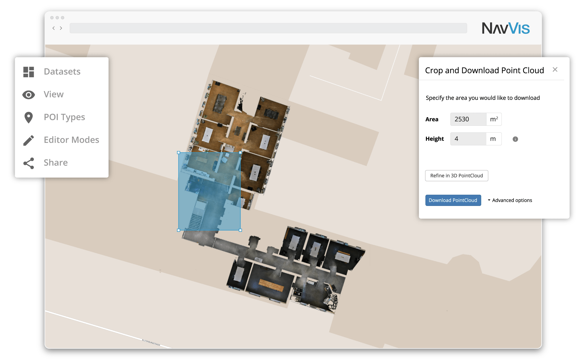Close the Crop and Download panel
This screenshot has height=364, width=588.
coord(555,70)
